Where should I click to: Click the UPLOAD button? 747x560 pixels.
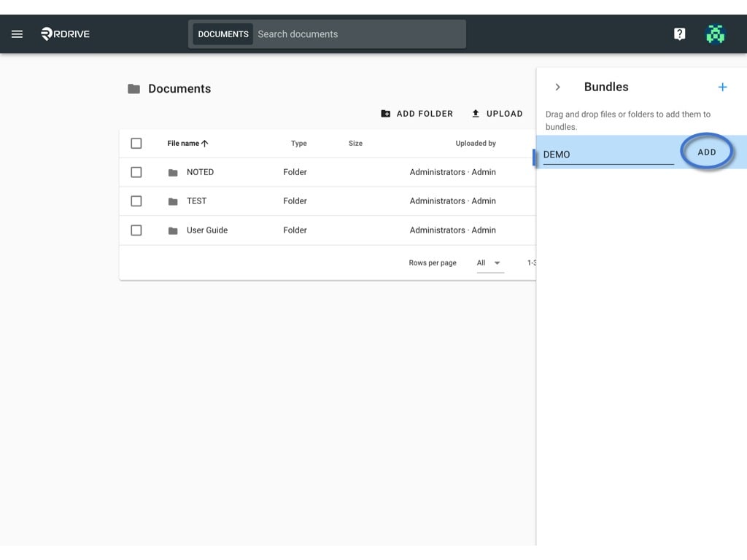497,114
